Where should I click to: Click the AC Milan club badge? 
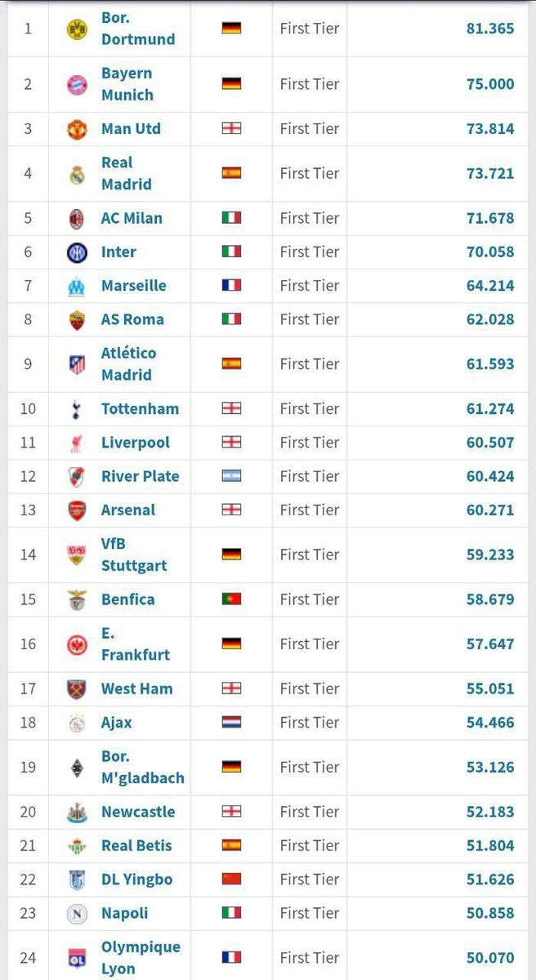click(77, 219)
